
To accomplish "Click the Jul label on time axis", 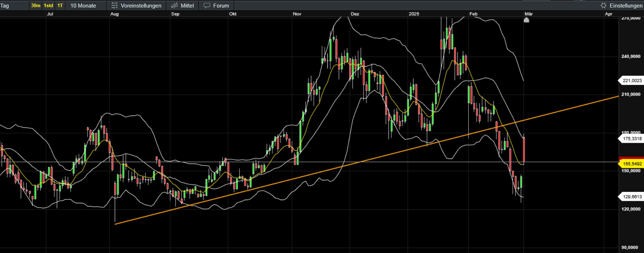I will 50,14.
